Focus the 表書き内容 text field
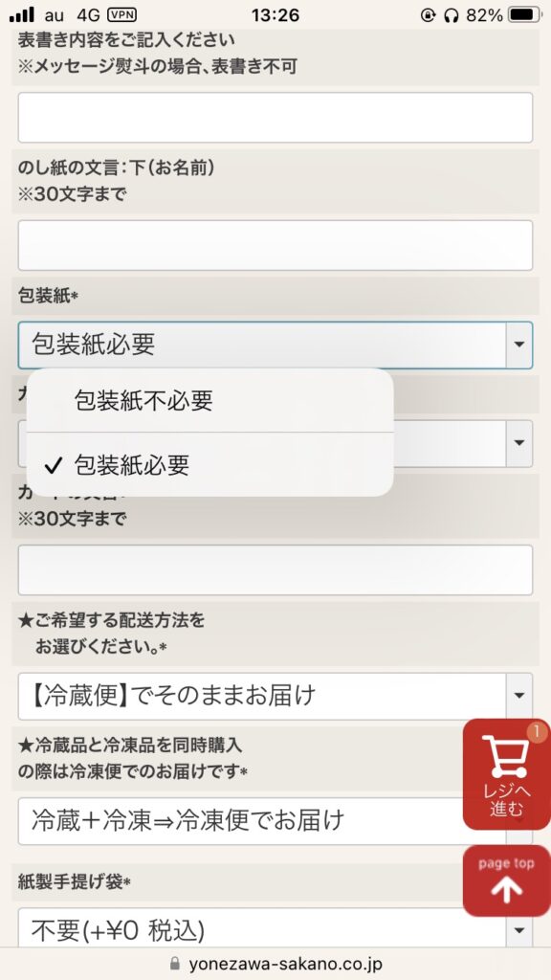The width and height of the screenshot is (551, 980). 275,118
